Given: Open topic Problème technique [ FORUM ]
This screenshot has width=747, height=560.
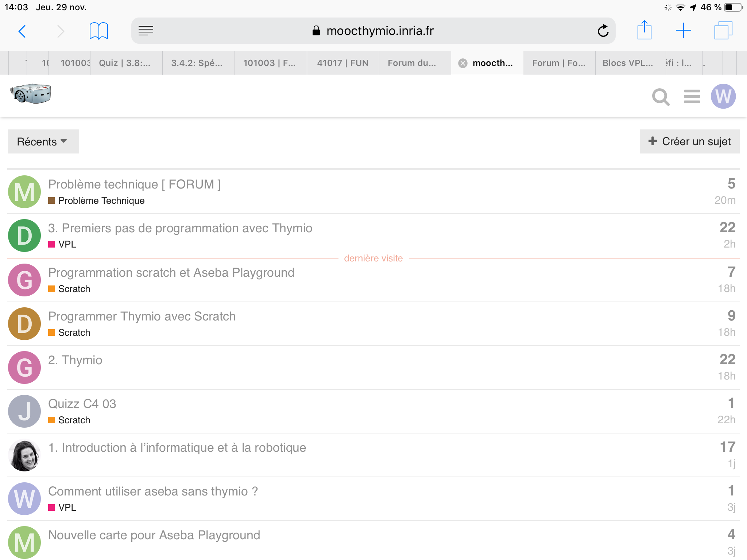Looking at the screenshot, I should click(x=134, y=184).
